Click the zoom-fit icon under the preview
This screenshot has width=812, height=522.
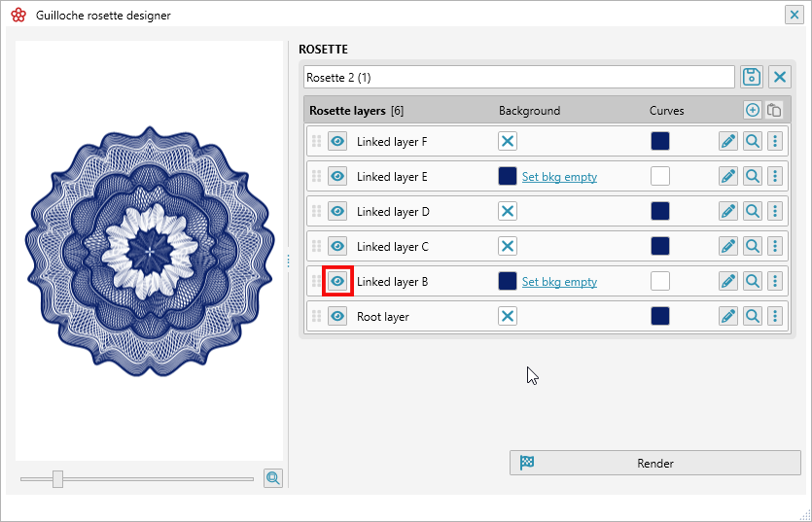pyautogui.click(x=273, y=478)
